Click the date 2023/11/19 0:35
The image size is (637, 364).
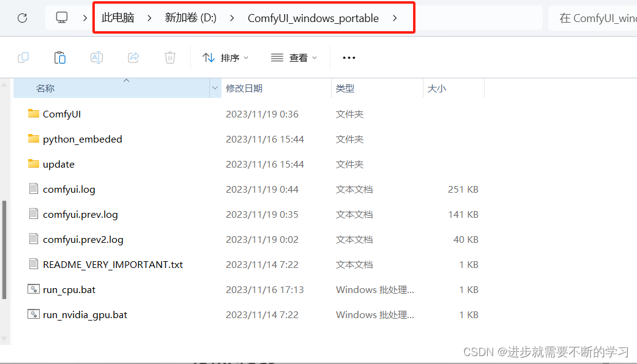(262, 215)
